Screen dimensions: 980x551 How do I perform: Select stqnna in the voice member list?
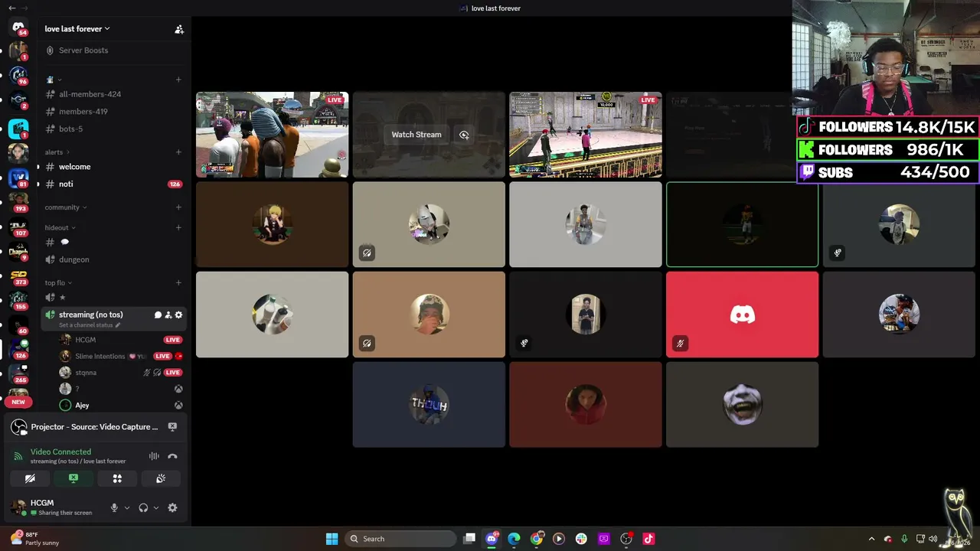[121, 373]
